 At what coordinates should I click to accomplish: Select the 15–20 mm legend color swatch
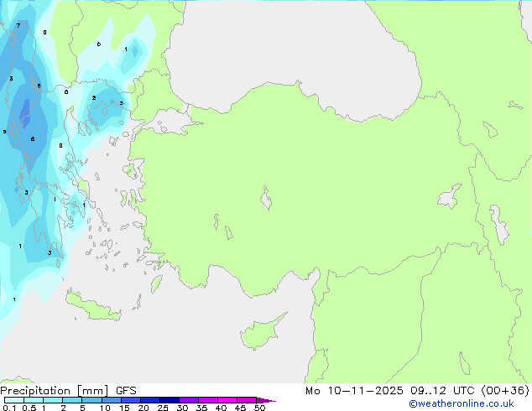[x=131, y=400]
